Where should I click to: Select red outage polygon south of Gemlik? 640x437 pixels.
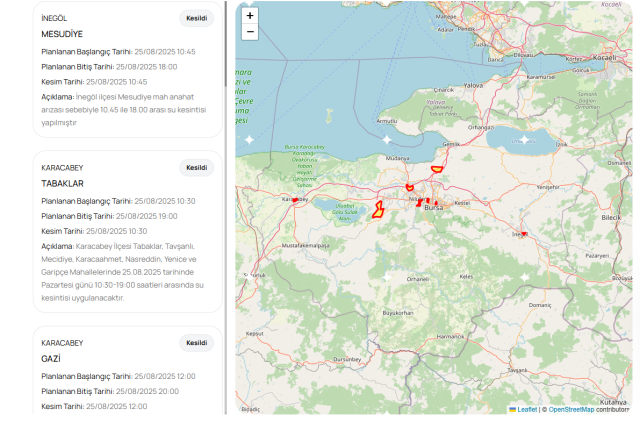[x=436, y=169]
